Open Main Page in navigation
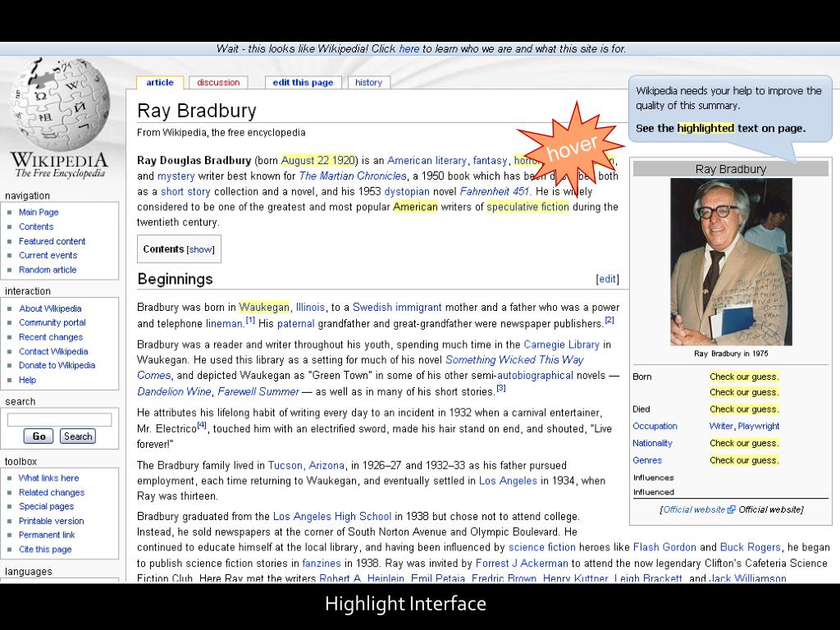 tap(39, 212)
